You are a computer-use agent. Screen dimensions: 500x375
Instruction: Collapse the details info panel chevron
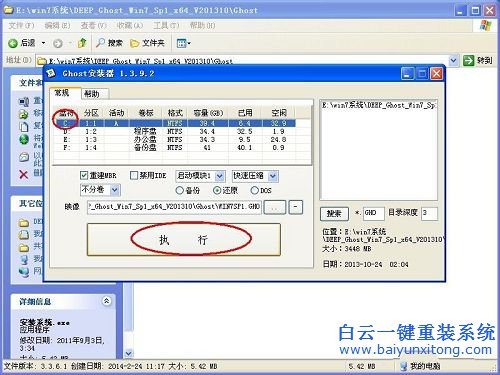(x=106, y=301)
